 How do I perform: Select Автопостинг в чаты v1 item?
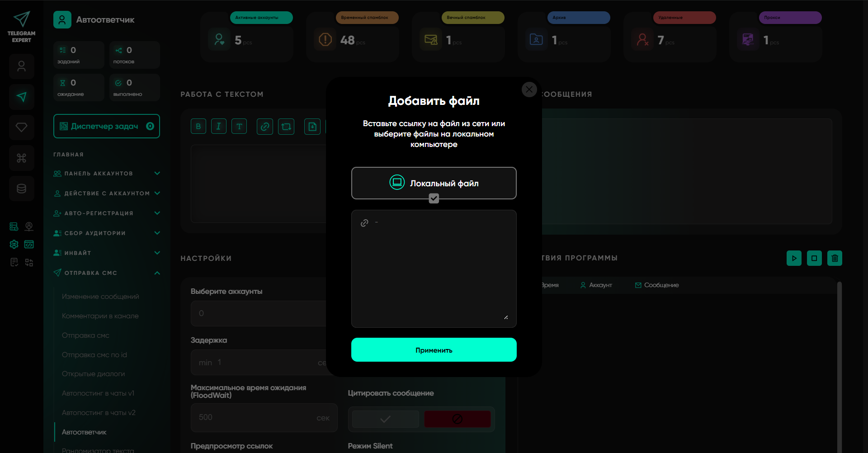pos(98,393)
